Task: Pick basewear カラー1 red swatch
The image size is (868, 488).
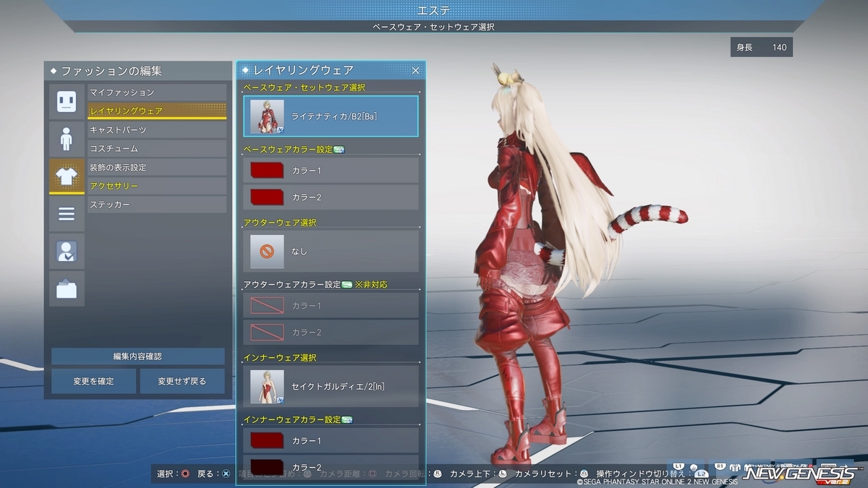Action: [x=267, y=171]
